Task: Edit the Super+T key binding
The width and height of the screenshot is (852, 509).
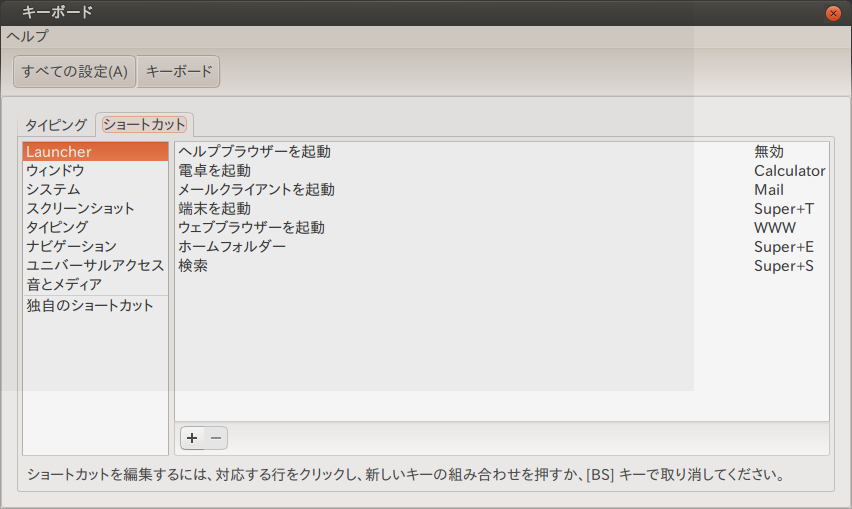Action: pyautogui.click(x=784, y=209)
